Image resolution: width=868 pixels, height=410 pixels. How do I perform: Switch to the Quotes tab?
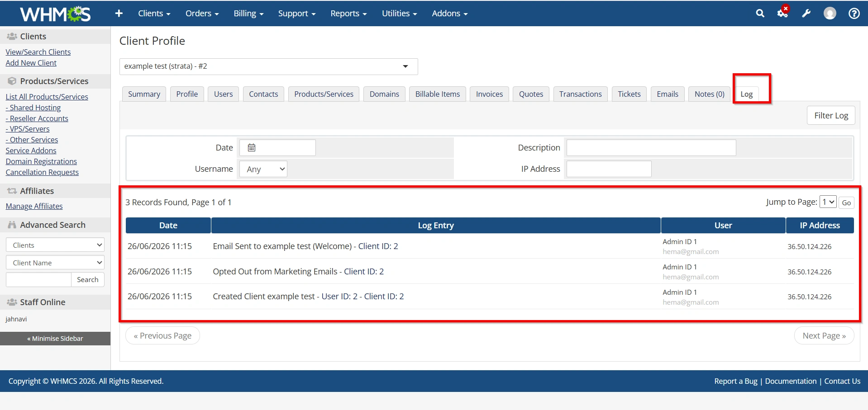pos(531,94)
